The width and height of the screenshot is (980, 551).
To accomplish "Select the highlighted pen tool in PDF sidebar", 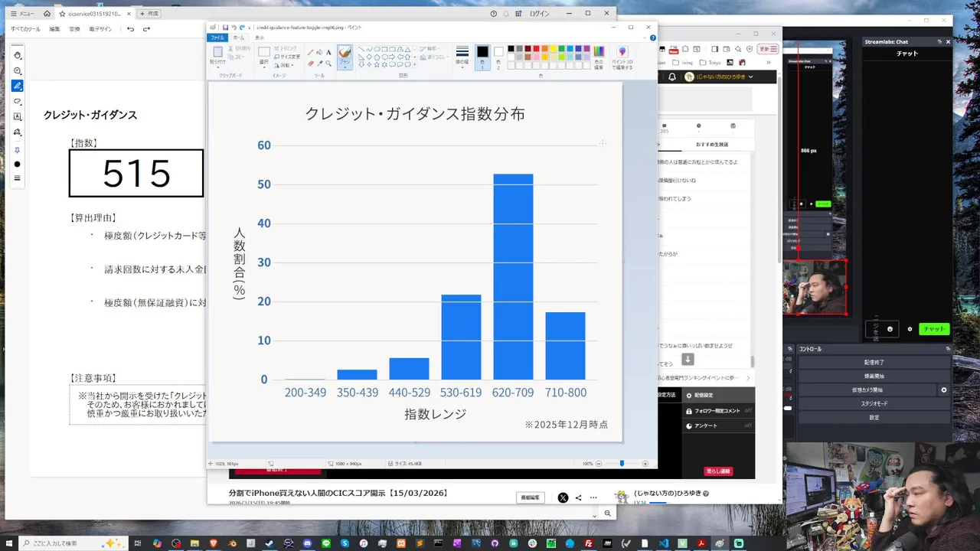I will [18, 86].
